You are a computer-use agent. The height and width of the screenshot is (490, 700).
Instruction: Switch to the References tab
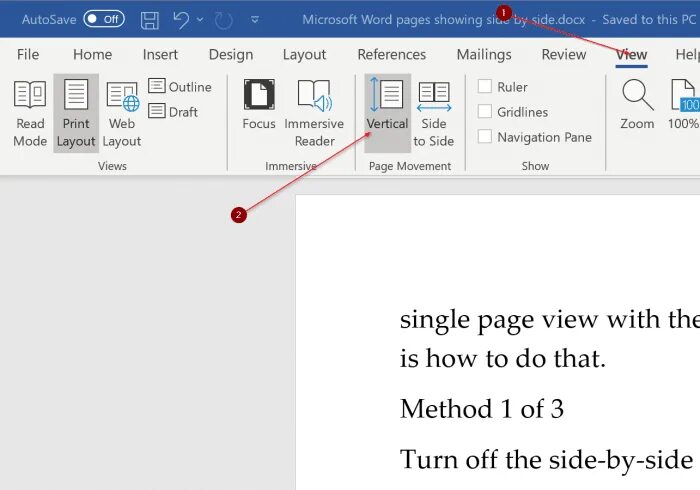[392, 54]
